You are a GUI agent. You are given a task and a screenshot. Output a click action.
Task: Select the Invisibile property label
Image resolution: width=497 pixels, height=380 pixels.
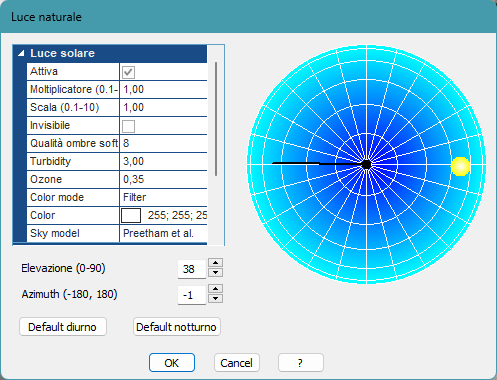(x=50, y=125)
